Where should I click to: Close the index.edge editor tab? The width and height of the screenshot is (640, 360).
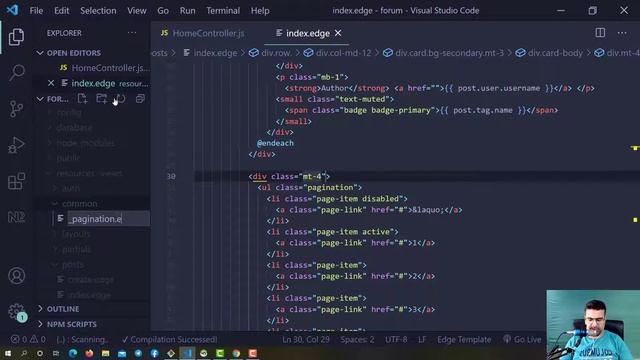[338, 33]
